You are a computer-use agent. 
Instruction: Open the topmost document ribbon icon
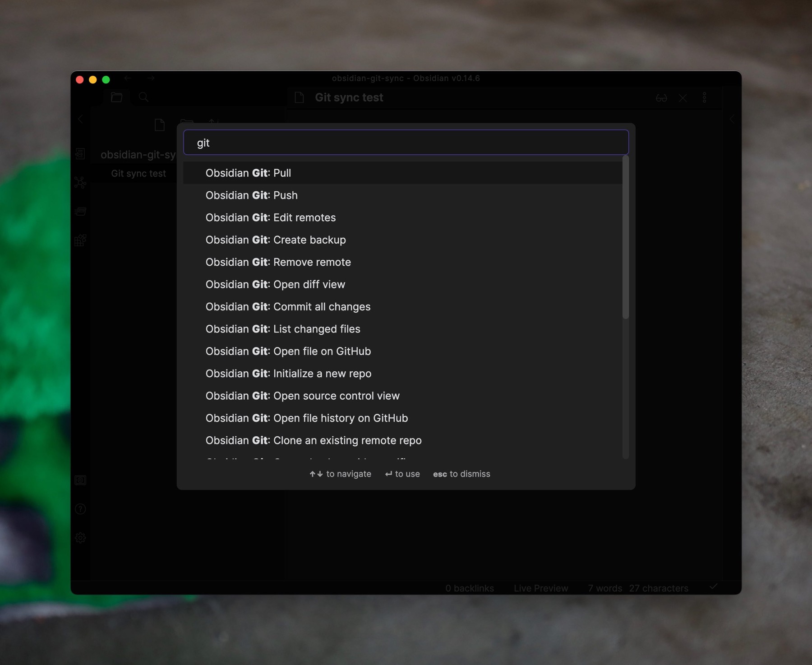click(80, 154)
